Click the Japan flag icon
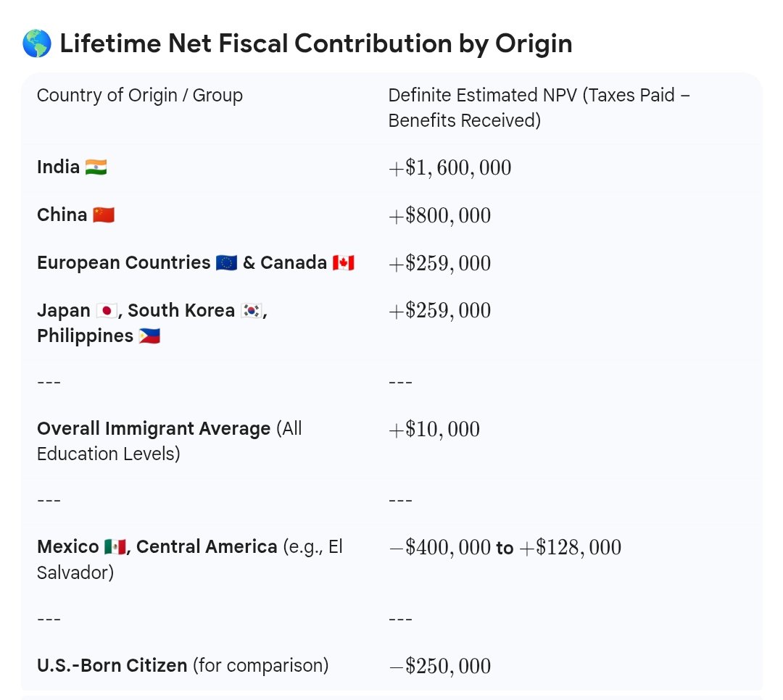The height and width of the screenshot is (700, 783). point(107,311)
